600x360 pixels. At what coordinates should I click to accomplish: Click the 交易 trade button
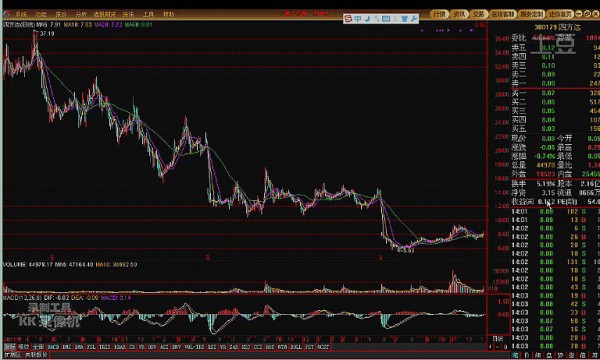[x=478, y=14]
